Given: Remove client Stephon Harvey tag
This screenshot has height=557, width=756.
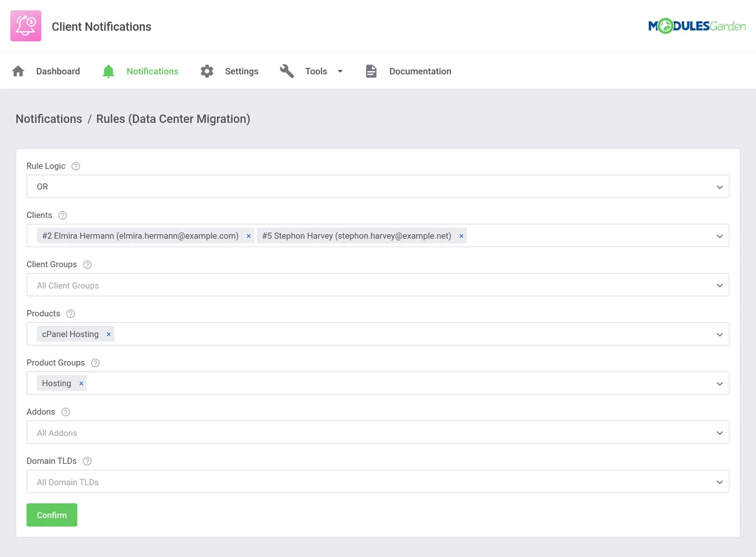Looking at the screenshot, I should [461, 236].
